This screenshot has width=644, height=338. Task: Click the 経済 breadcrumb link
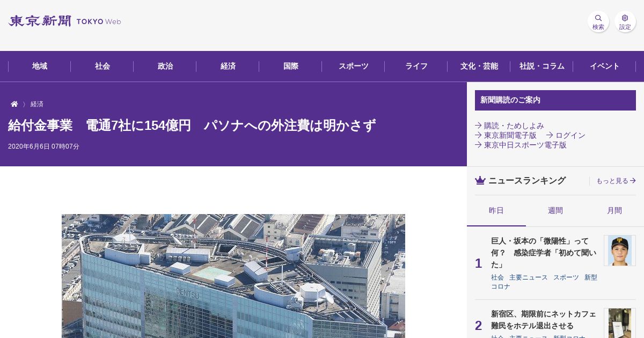pos(37,104)
